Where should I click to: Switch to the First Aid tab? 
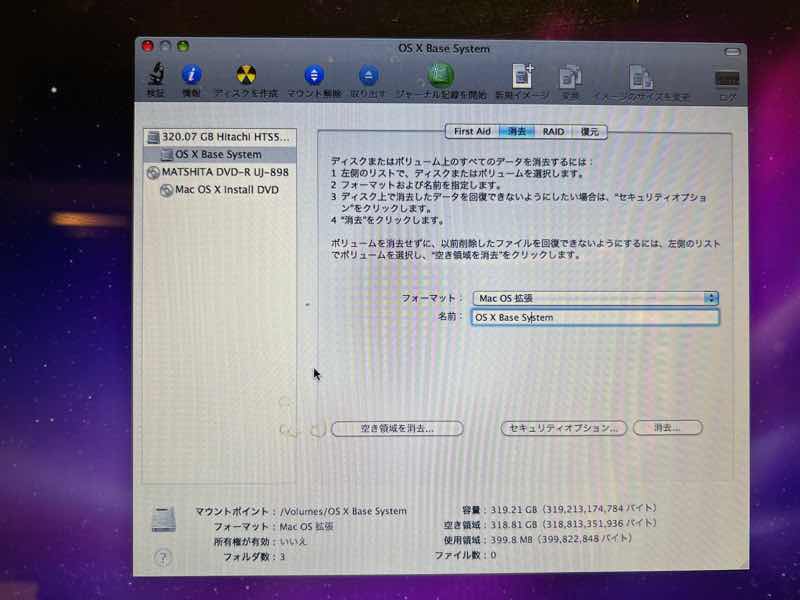pyautogui.click(x=472, y=131)
